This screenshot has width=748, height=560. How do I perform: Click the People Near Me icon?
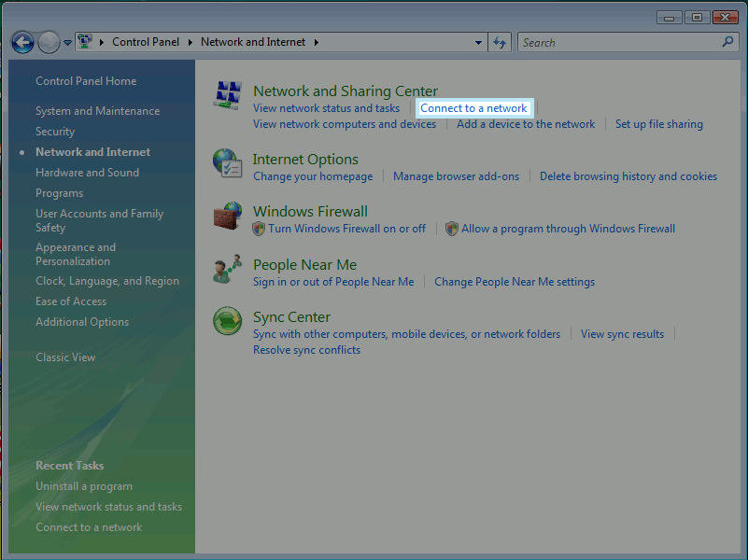tap(227, 270)
